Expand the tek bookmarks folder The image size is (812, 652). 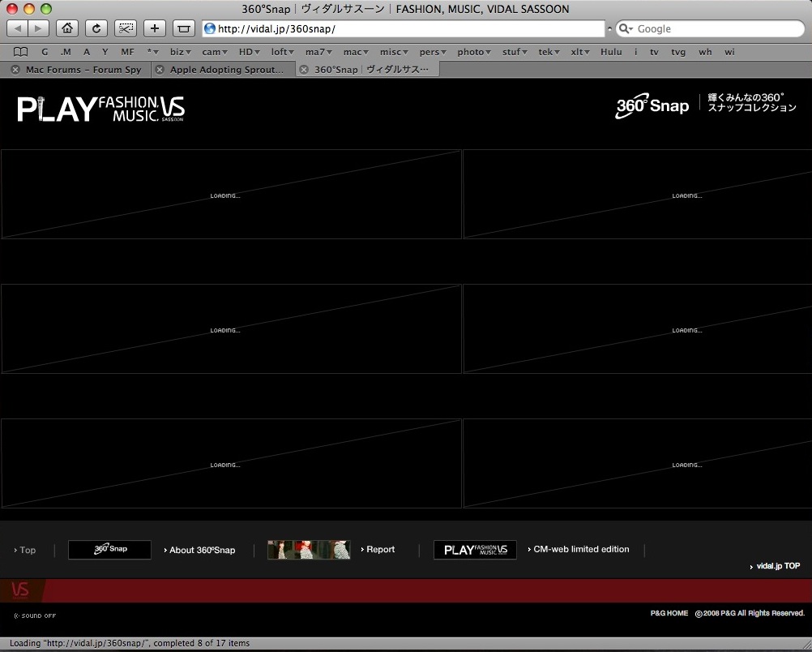(x=549, y=52)
